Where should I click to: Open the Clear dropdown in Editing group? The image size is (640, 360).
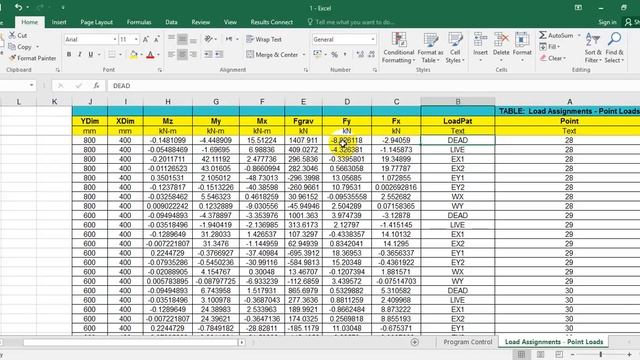[553, 58]
